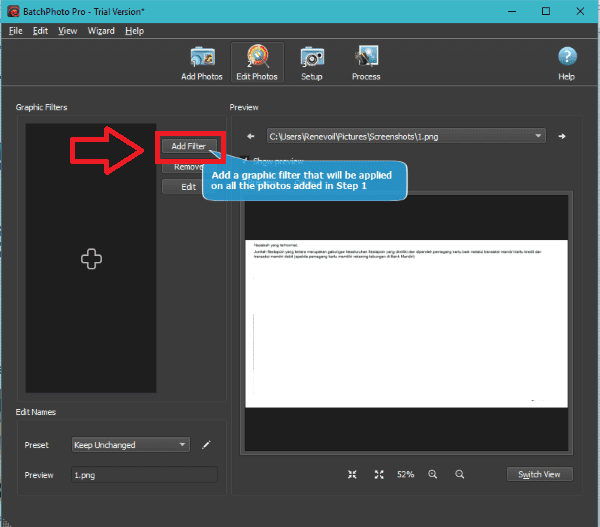This screenshot has width=600, height=527.
Task: Open the Wizard menu
Action: coord(100,31)
